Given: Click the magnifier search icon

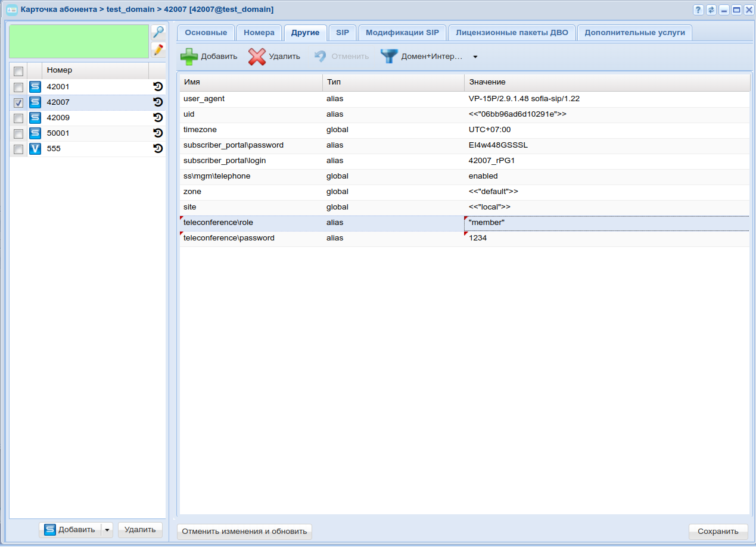Looking at the screenshot, I should tap(158, 33).
